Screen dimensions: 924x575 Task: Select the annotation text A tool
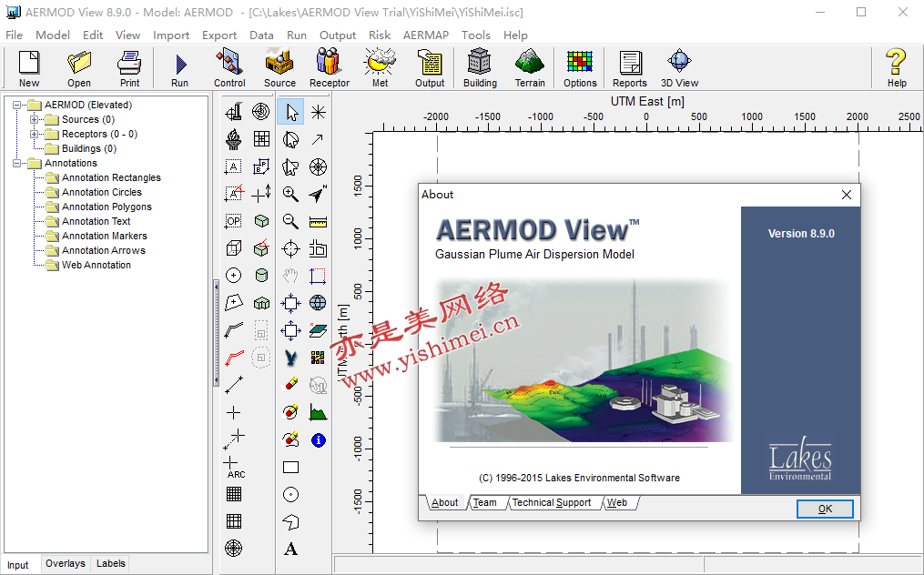[x=290, y=550]
